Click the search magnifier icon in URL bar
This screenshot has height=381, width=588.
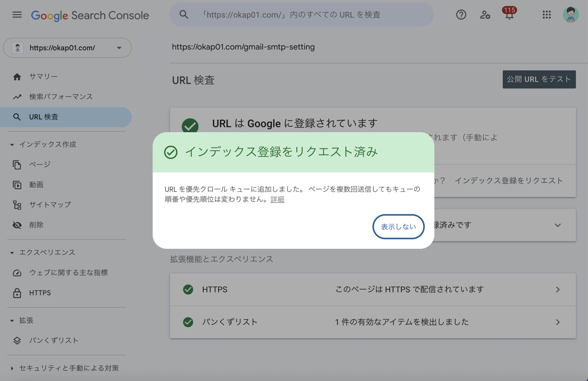[x=184, y=14]
